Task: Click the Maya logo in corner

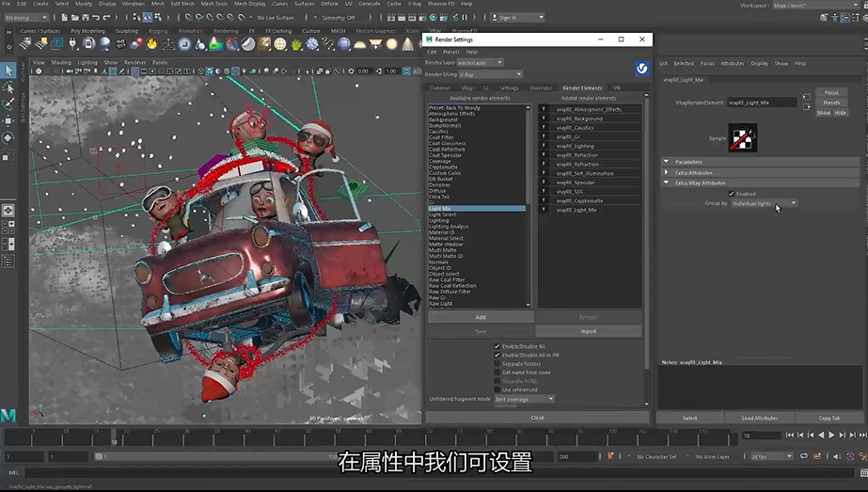Action: (x=8, y=415)
